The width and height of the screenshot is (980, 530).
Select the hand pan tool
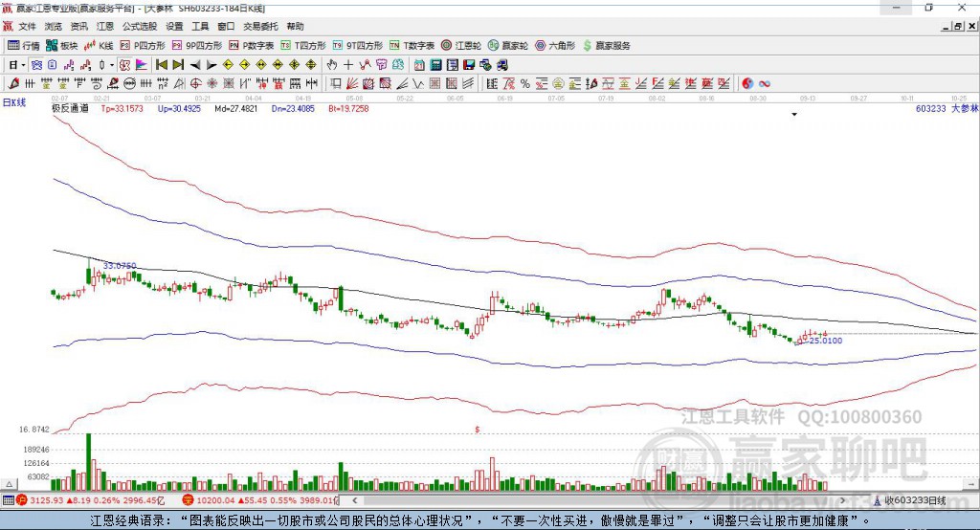(332, 65)
